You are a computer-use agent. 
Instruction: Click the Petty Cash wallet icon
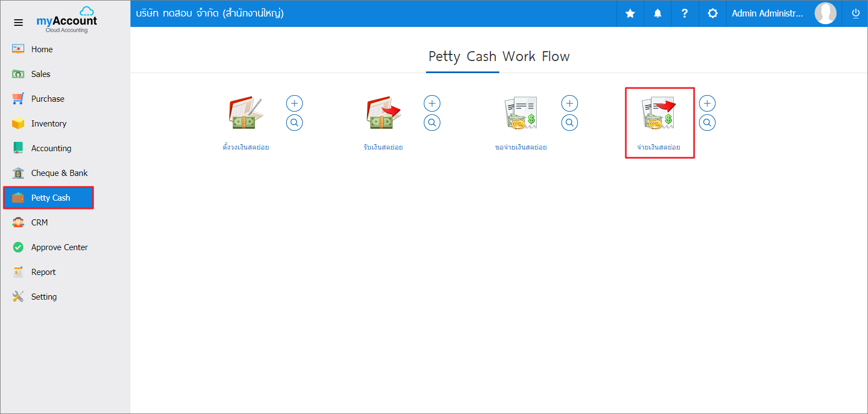(18, 197)
